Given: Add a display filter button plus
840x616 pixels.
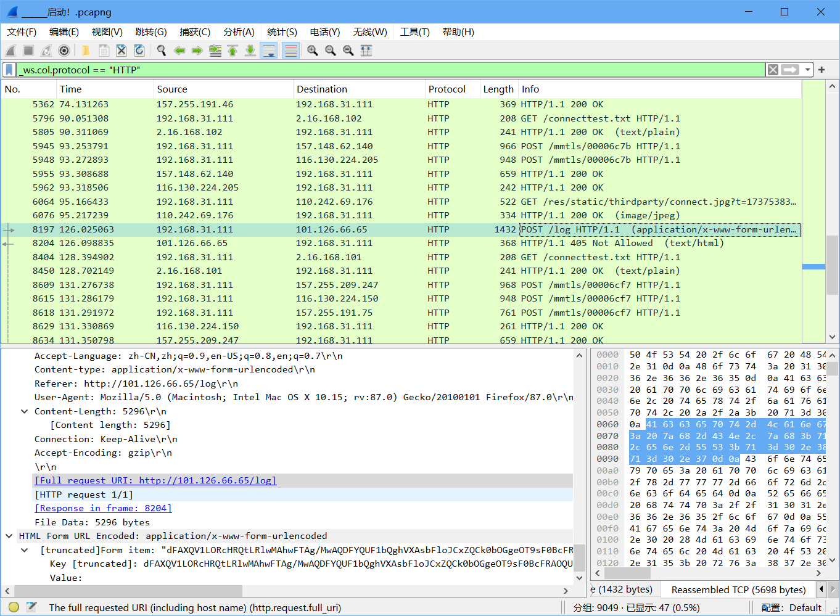Looking at the screenshot, I should [821, 70].
